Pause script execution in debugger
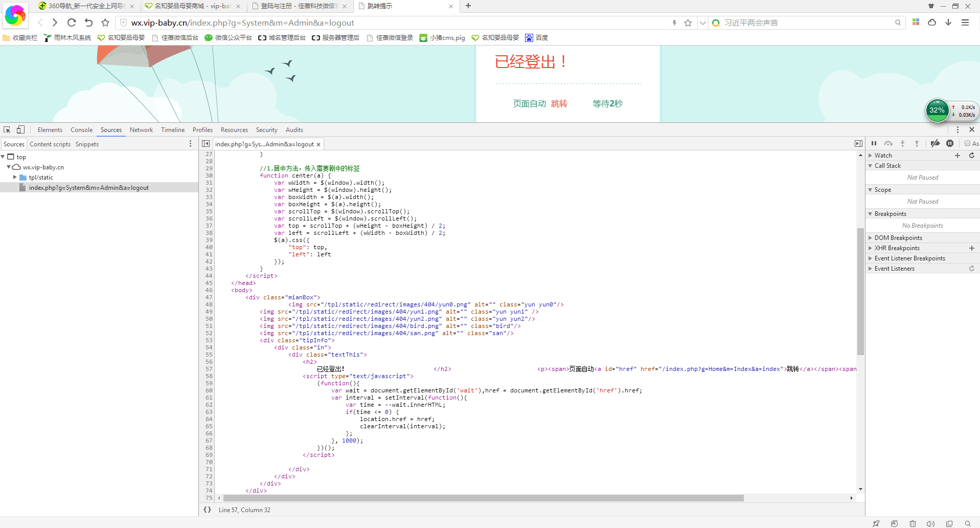 pyautogui.click(x=874, y=144)
